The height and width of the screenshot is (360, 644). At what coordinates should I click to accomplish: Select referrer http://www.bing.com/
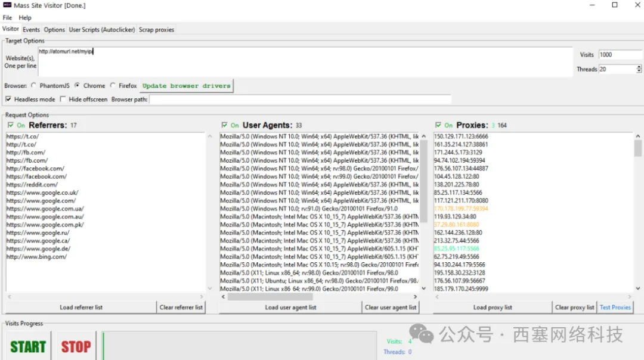click(x=36, y=257)
